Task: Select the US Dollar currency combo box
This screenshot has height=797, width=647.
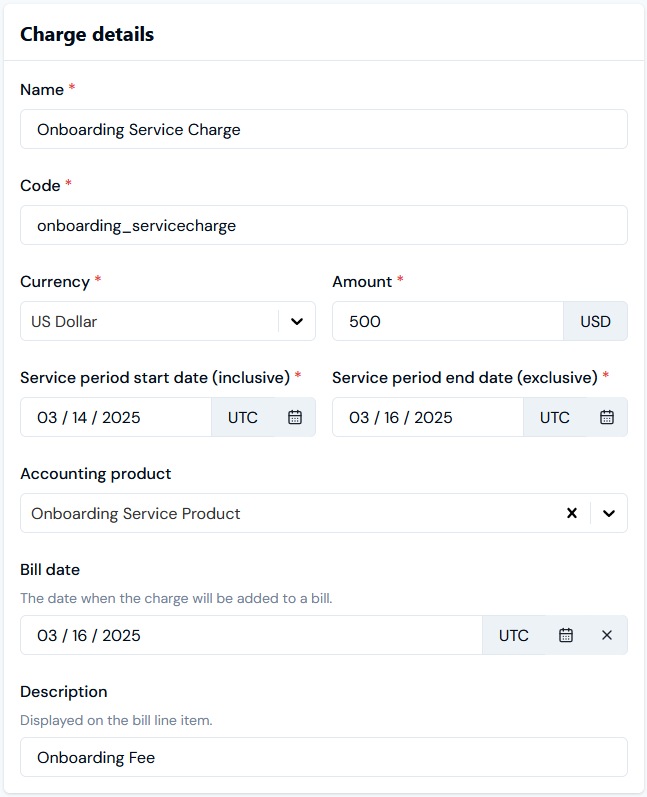Action: [x=168, y=321]
